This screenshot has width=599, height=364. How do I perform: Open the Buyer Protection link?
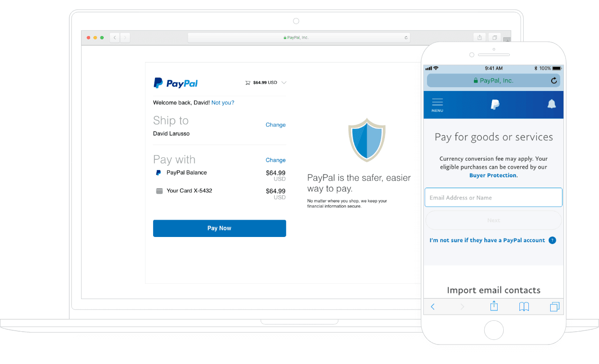pos(493,175)
